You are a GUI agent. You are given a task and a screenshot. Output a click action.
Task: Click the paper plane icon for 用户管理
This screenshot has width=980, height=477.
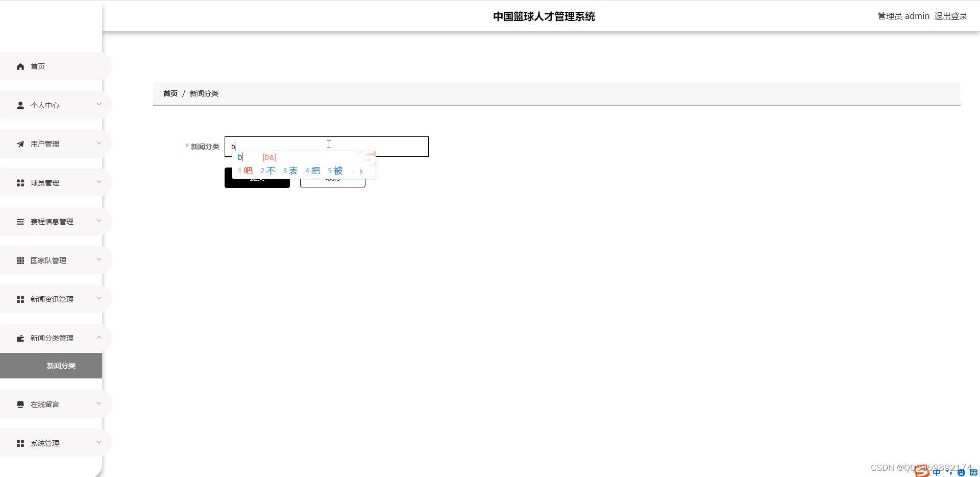pyautogui.click(x=20, y=144)
